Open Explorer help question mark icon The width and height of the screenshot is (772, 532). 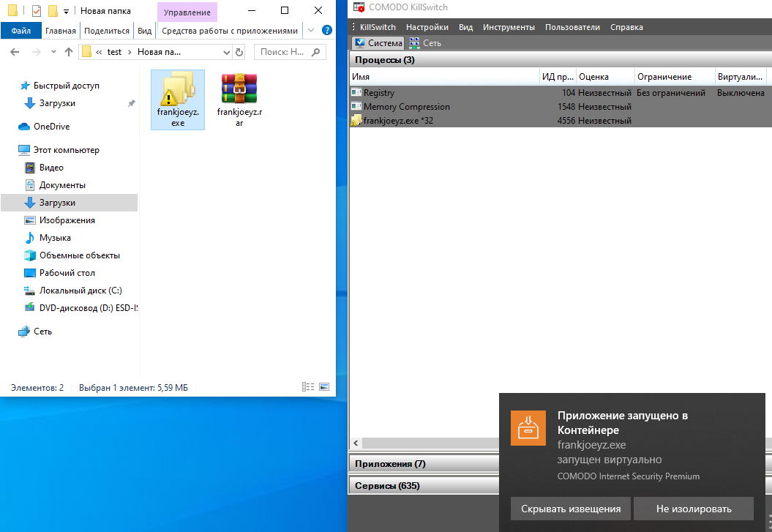pyautogui.click(x=326, y=30)
